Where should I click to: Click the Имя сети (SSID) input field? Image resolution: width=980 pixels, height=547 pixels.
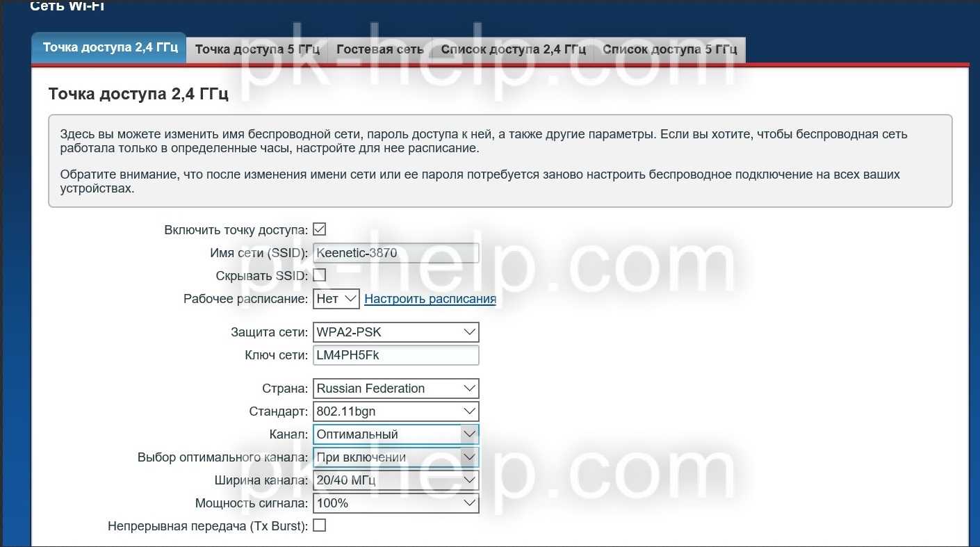point(395,253)
